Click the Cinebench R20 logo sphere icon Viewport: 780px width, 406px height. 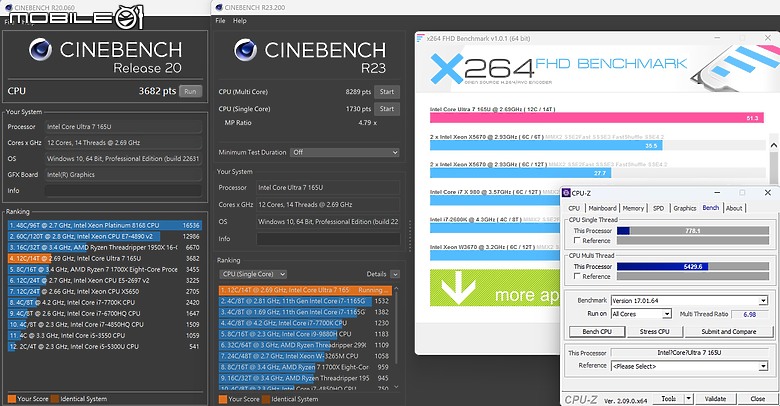click(40, 50)
